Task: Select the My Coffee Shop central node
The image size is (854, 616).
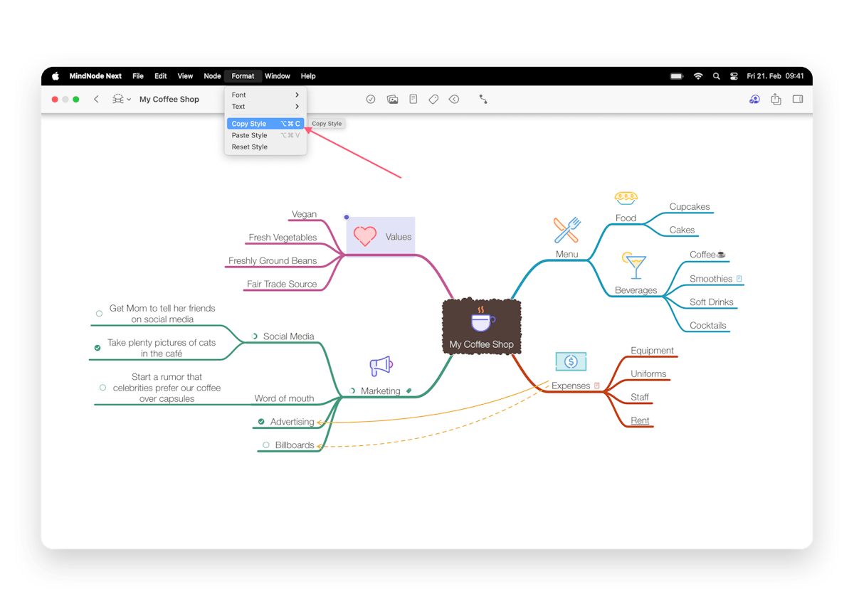Action: tap(481, 326)
